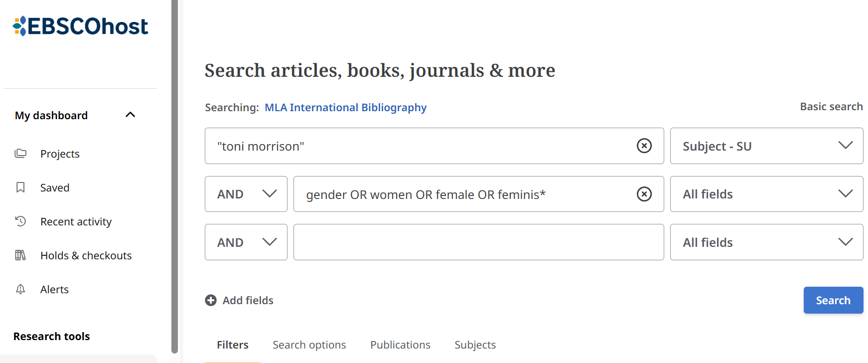This screenshot has height=363, width=868.
Task: Open the second row All fields dropdown
Action: point(766,194)
